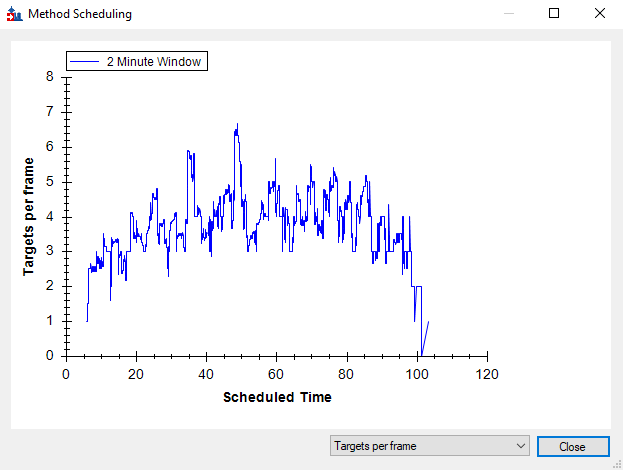The height and width of the screenshot is (470, 623).
Task: Click the Scheduled Time axis title
Action: [277, 397]
